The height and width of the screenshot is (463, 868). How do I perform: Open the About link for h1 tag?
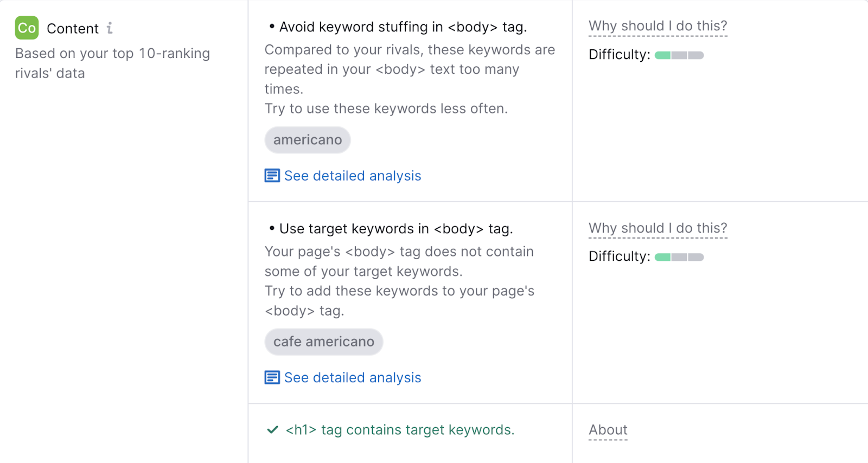click(x=608, y=430)
